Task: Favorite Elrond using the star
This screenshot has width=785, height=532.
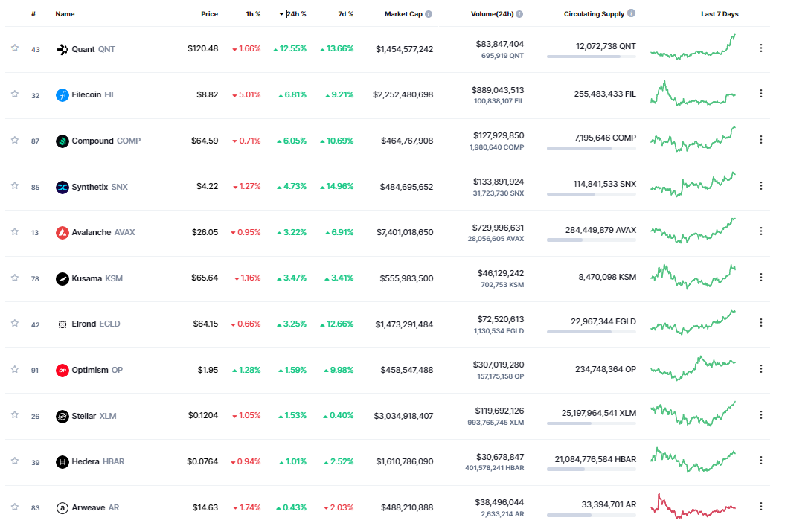Action: pos(15,324)
